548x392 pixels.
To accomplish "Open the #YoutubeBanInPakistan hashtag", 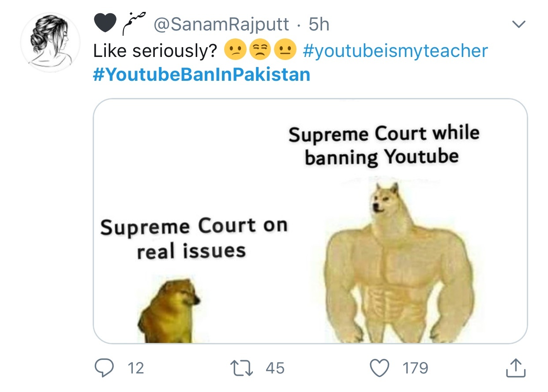I will pos(202,75).
